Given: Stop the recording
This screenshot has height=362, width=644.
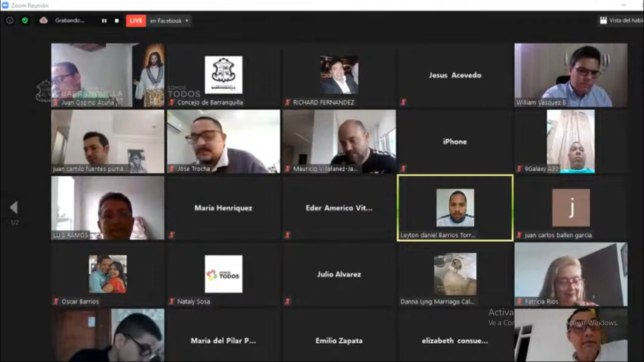Looking at the screenshot, I should point(117,21).
